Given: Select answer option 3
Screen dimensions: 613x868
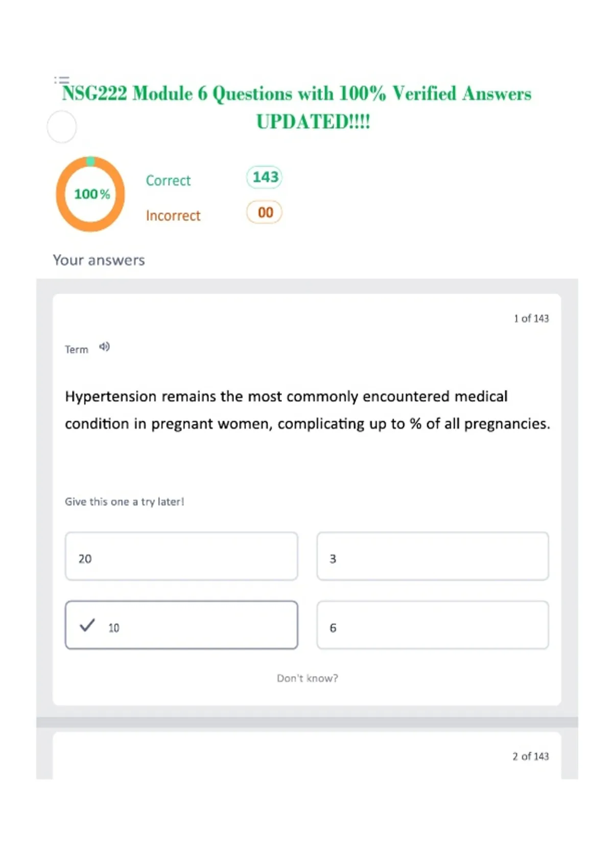Looking at the screenshot, I should coord(433,557).
